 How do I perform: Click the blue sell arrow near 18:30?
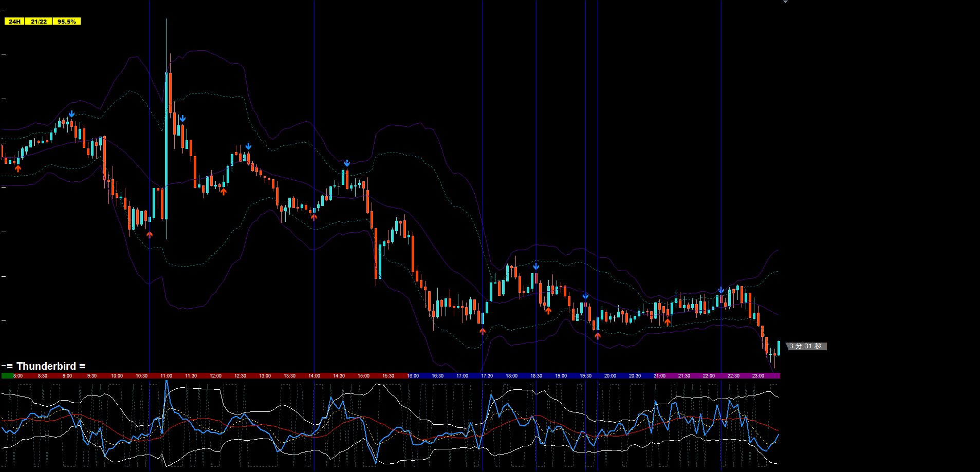point(536,267)
